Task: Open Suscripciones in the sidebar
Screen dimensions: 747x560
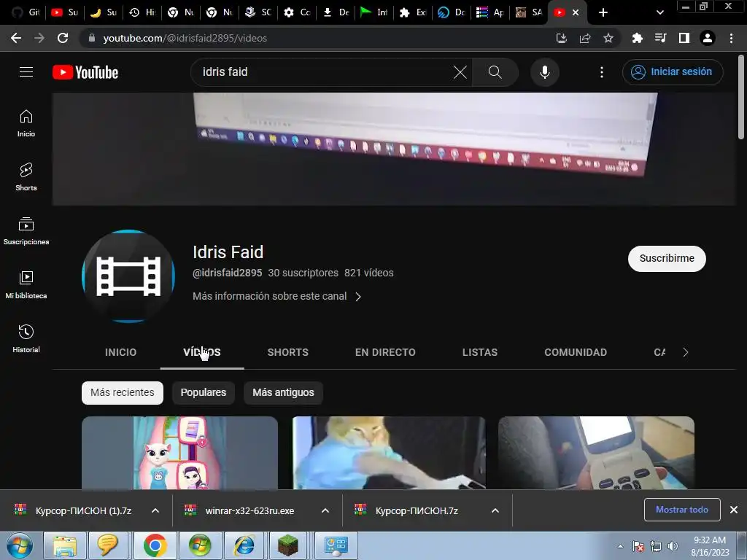Action: click(x=26, y=231)
